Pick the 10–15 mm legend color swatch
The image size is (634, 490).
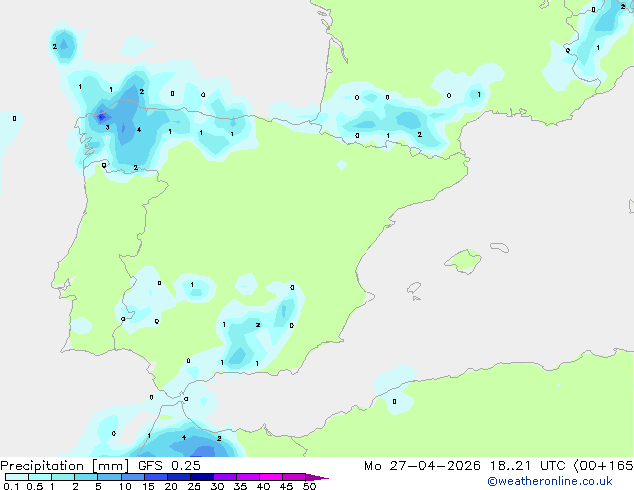[x=133, y=477]
